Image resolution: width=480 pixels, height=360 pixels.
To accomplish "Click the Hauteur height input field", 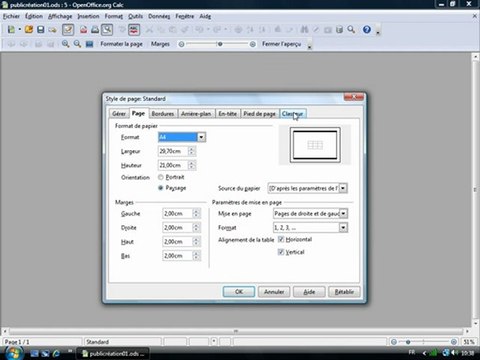I will tap(173, 165).
